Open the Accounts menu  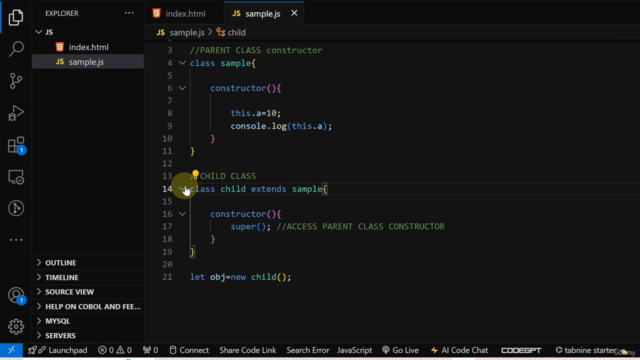(16, 295)
